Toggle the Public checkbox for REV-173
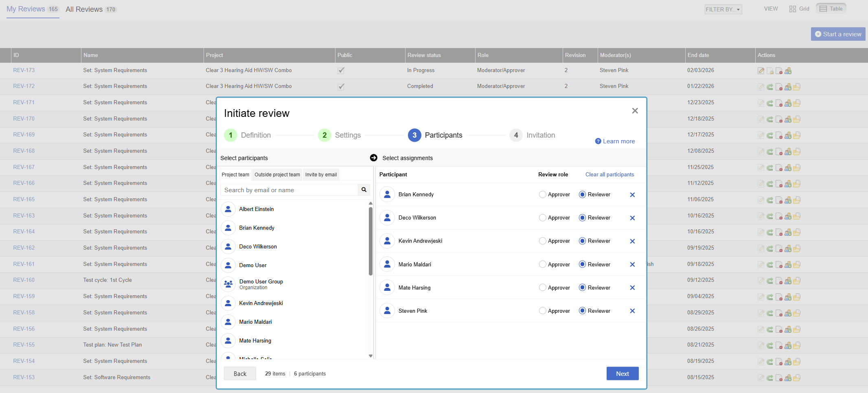Screen dimensions: 868x393 (341, 70)
